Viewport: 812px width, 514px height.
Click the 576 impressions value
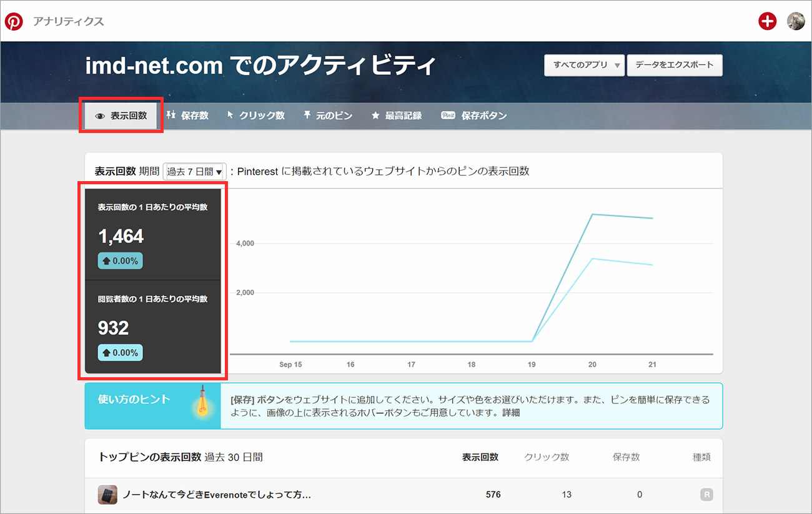click(493, 495)
